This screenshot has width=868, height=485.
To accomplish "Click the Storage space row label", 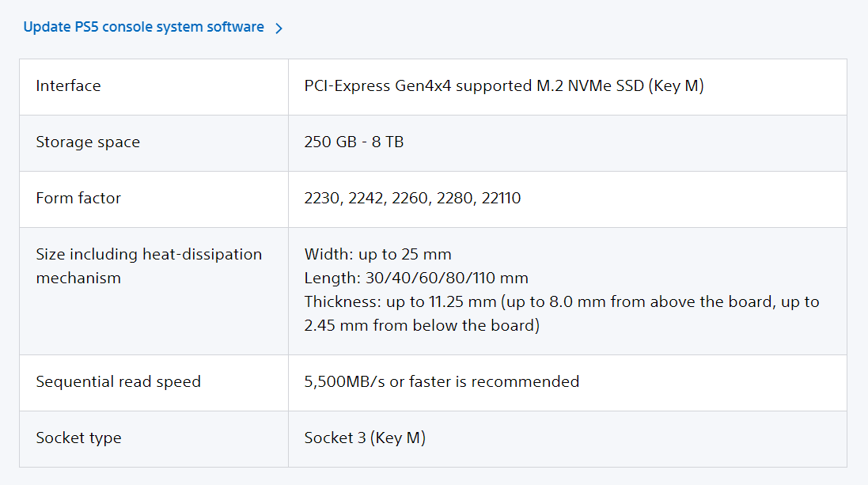I will [88, 142].
